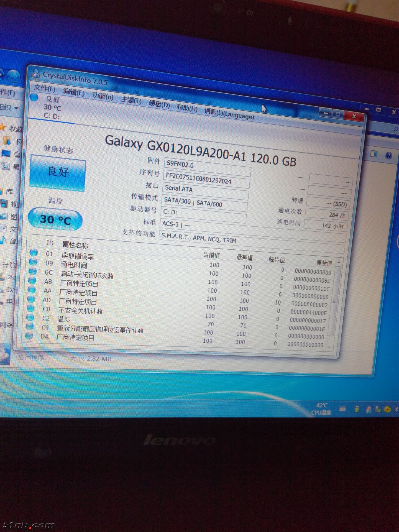Image resolution: width=399 pixels, height=532 pixels.
Task: Click the Explorer back navigation arrow
Action: click(1, 75)
